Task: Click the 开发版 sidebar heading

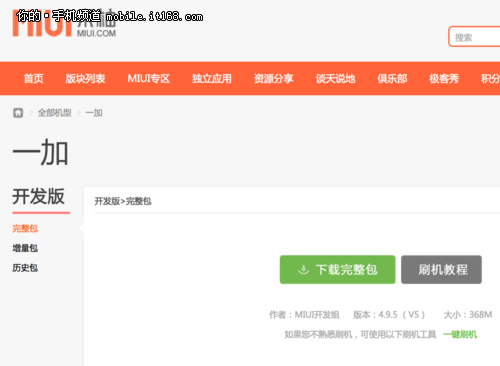Action: click(39, 196)
